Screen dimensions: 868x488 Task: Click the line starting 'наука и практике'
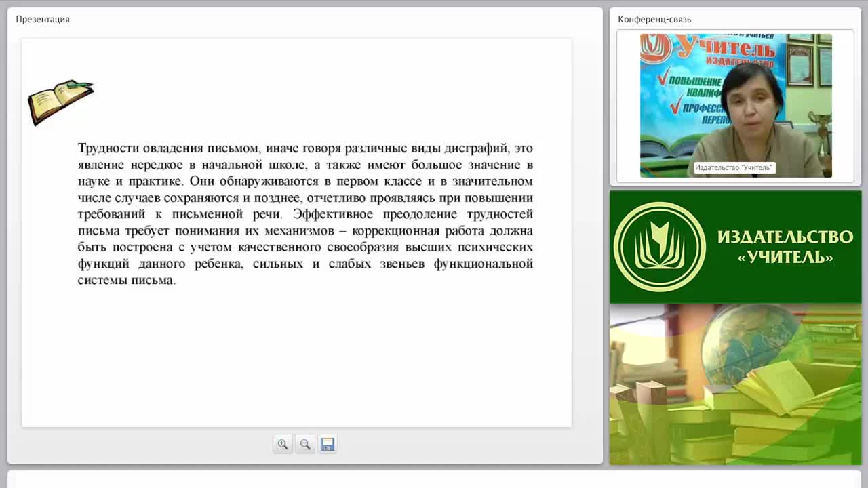305,181
